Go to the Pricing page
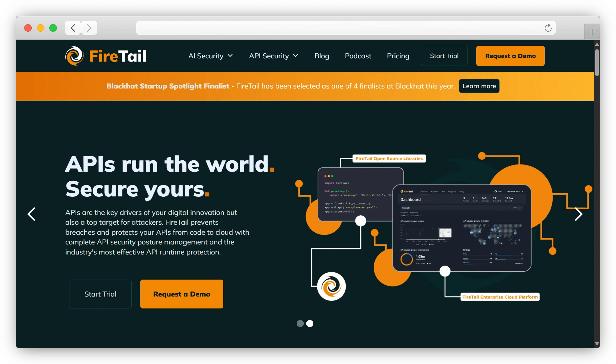This screenshot has height=364, width=616. tap(398, 56)
